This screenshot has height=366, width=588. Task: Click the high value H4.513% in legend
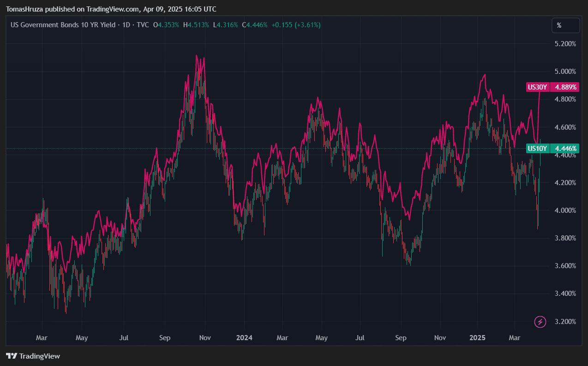[x=196, y=25]
